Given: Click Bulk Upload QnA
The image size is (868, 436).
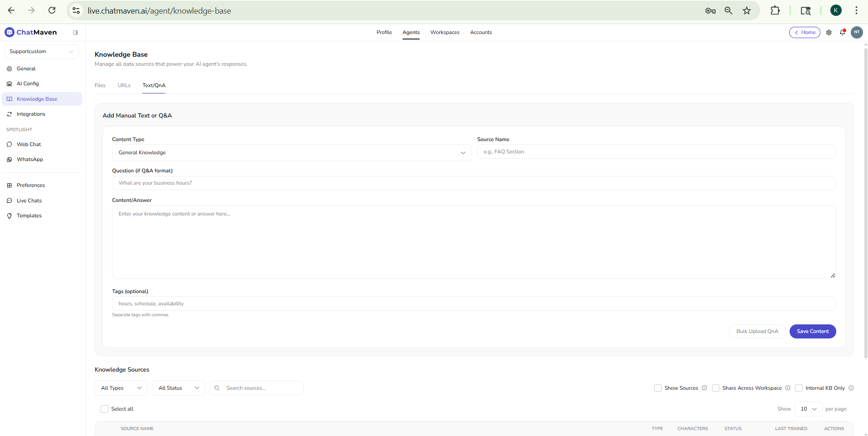Looking at the screenshot, I should pyautogui.click(x=756, y=331).
